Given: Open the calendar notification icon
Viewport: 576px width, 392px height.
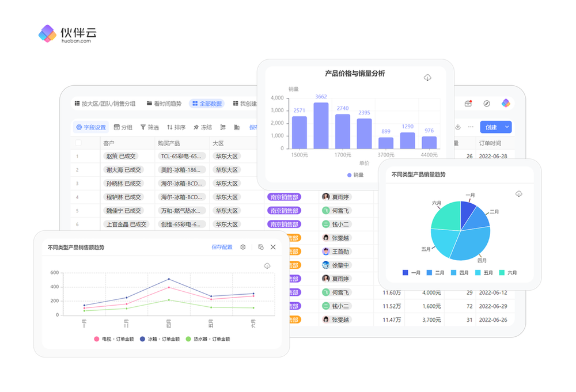Looking at the screenshot, I should pyautogui.click(x=468, y=104).
